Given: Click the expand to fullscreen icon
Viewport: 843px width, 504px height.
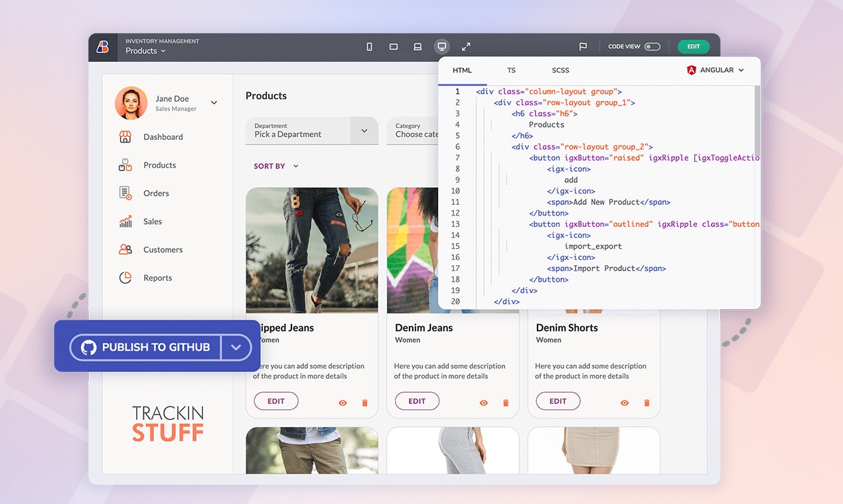Looking at the screenshot, I should coord(466,46).
